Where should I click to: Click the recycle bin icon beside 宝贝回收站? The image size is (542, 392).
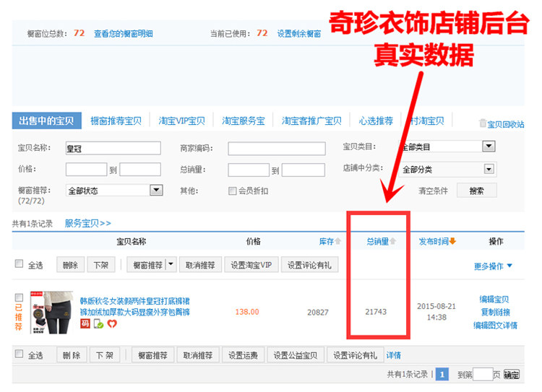pyautogui.click(x=483, y=123)
